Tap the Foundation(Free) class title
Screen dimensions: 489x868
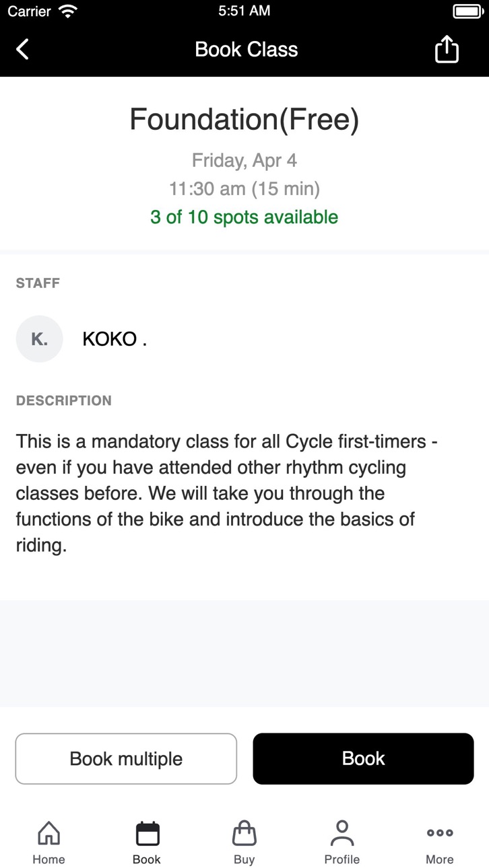click(x=244, y=119)
